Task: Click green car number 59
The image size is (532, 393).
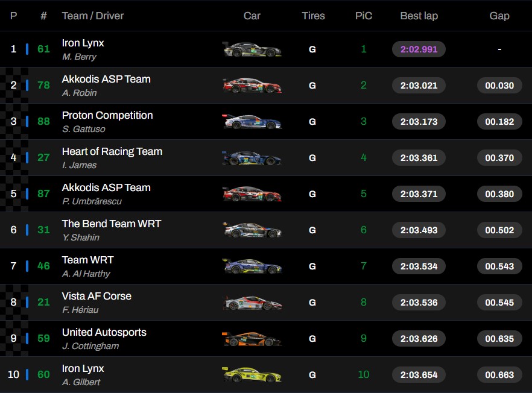Action: tap(43, 339)
